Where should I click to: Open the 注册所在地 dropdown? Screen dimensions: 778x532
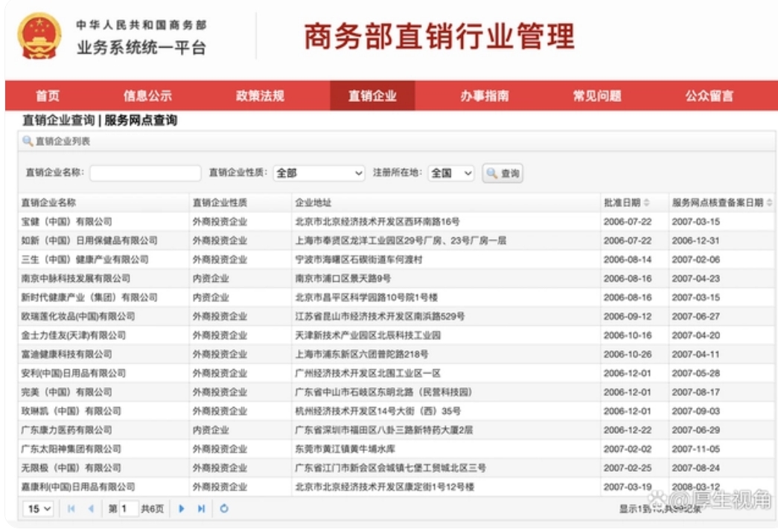click(x=451, y=173)
